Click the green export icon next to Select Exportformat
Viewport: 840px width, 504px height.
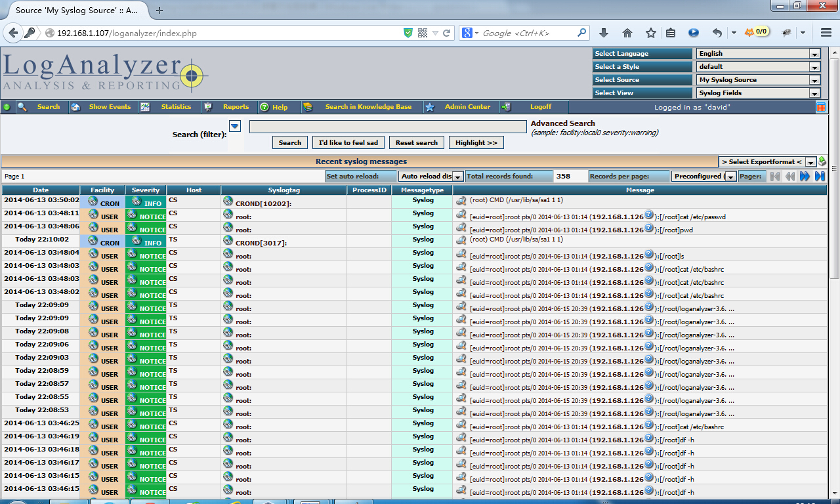click(x=821, y=161)
